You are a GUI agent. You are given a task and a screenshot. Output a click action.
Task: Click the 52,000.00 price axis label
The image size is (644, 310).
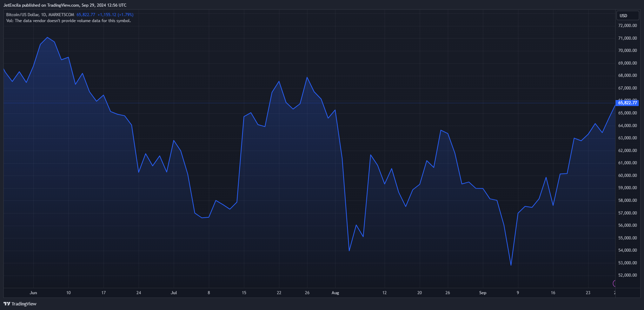coord(627,275)
